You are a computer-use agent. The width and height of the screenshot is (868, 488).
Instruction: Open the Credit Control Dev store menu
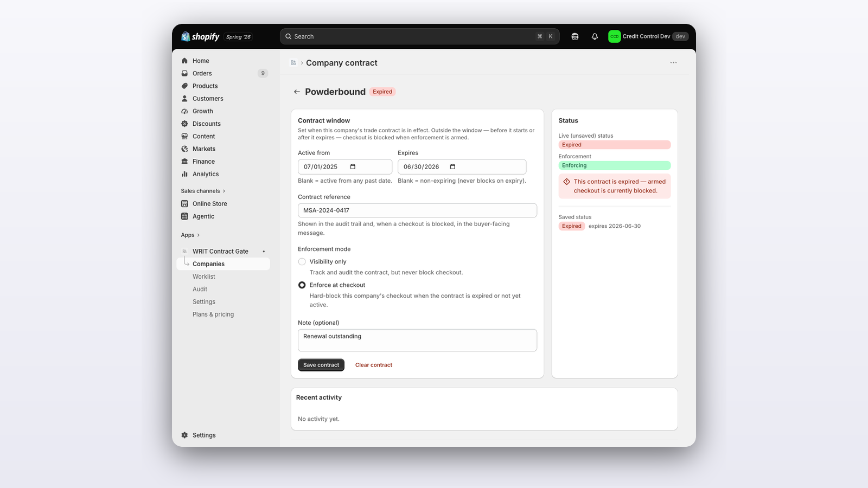coord(648,36)
